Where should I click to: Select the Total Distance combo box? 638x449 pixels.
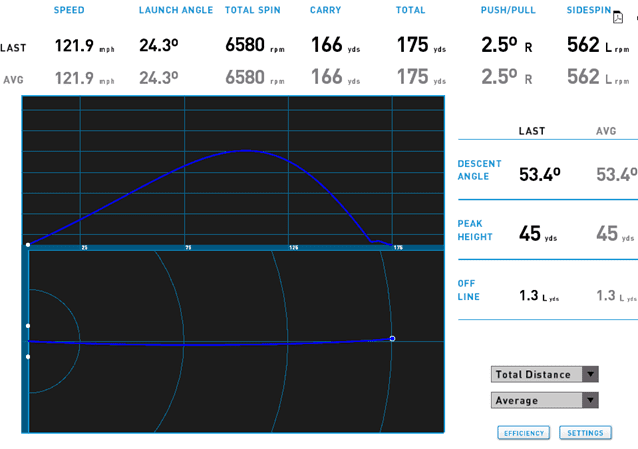pos(536,374)
